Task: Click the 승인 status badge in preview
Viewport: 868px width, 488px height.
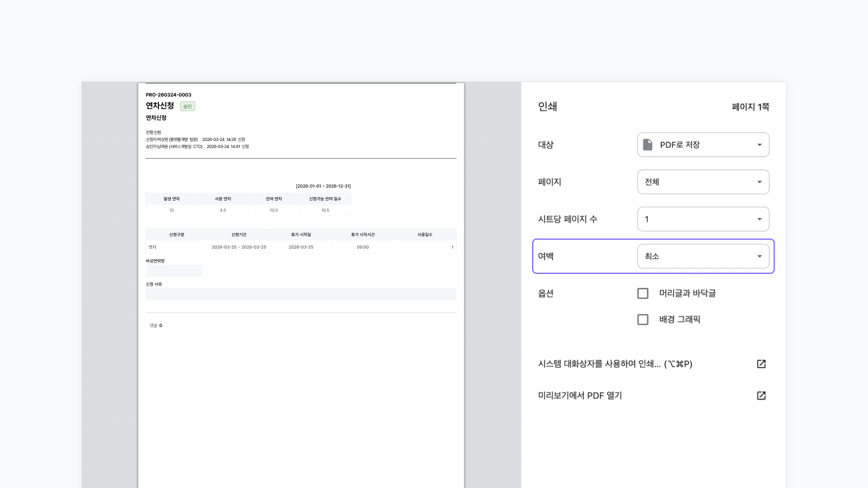Action: pyautogui.click(x=188, y=106)
